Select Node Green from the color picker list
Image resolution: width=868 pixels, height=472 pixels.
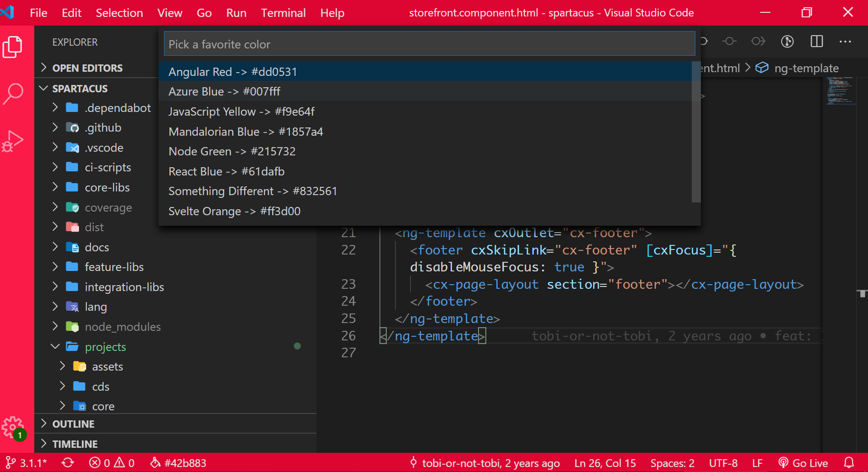[231, 151]
